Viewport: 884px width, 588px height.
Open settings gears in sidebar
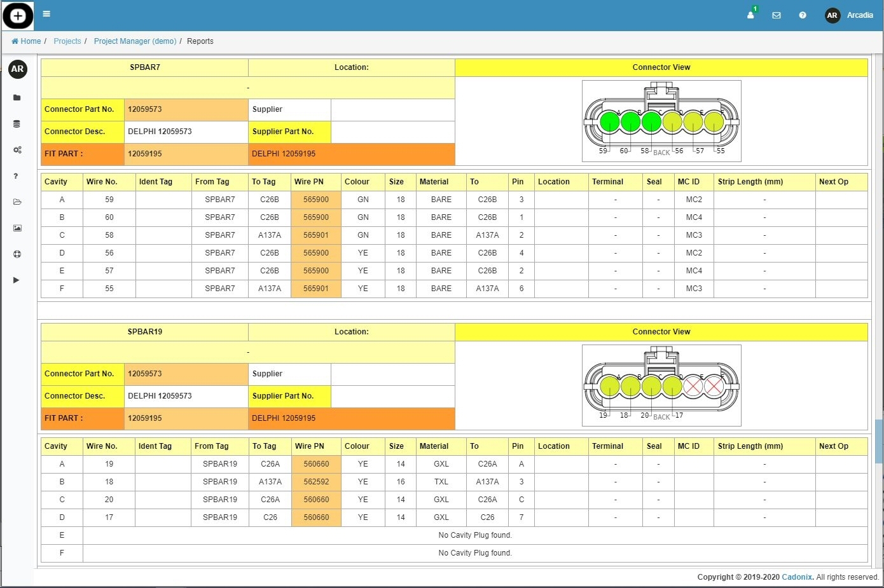17,150
